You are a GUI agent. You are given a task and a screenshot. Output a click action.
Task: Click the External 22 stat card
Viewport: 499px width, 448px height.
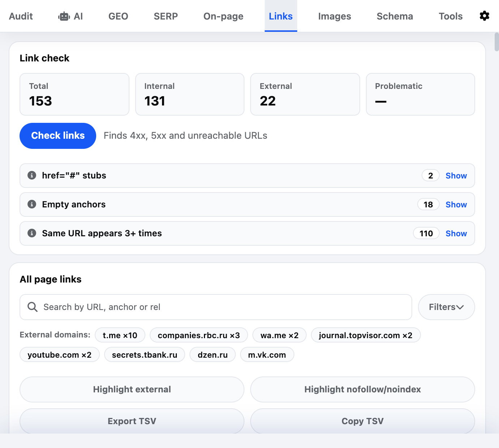click(x=305, y=94)
